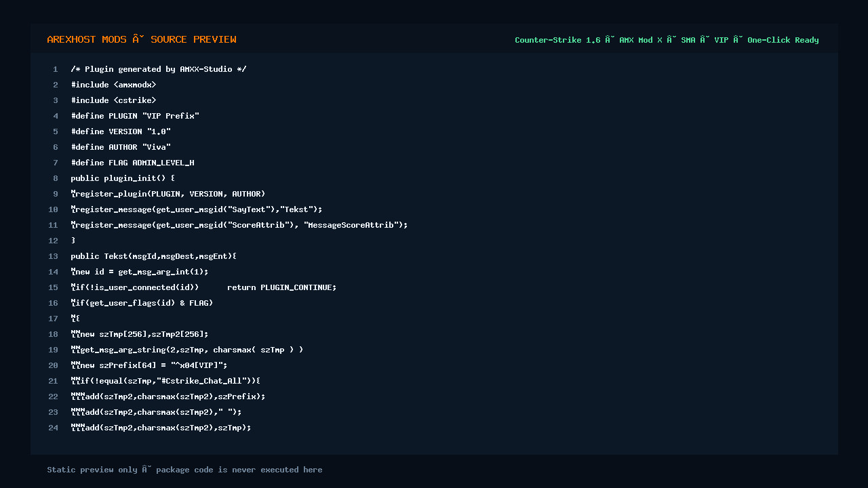Screen dimensions: 868x488
Task: Select the line "#include <cstrike>"
Action: coord(113,100)
